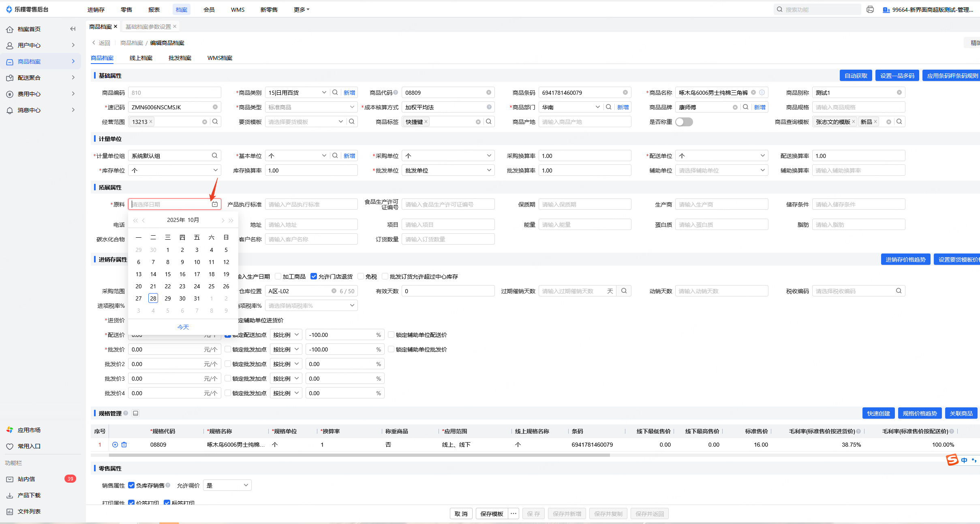Click 今天 link in the calendar
This screenshot has height=524, width=980.
[x=183, y=327]
